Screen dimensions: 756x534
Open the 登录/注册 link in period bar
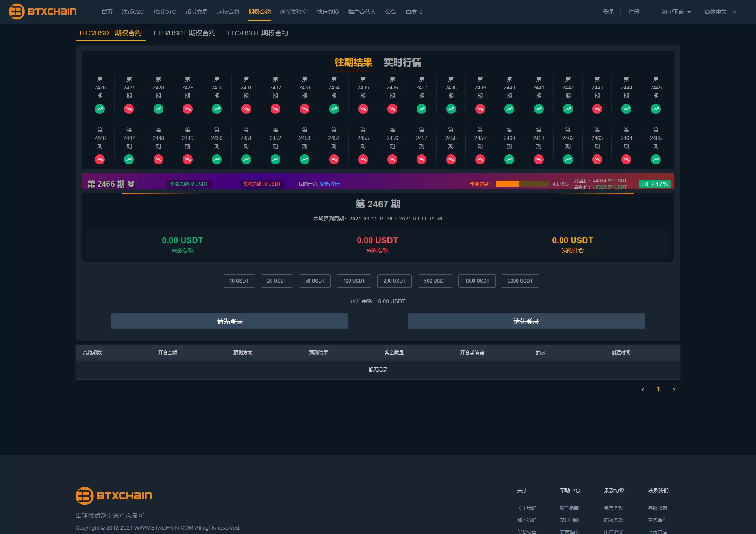[x=329, y=184]
